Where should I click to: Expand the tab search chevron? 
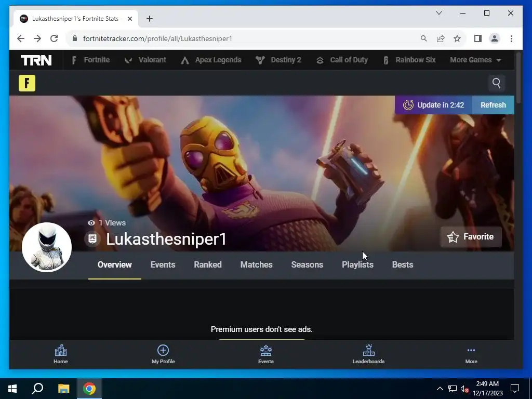pyautogui.click(x=438, y=13)
